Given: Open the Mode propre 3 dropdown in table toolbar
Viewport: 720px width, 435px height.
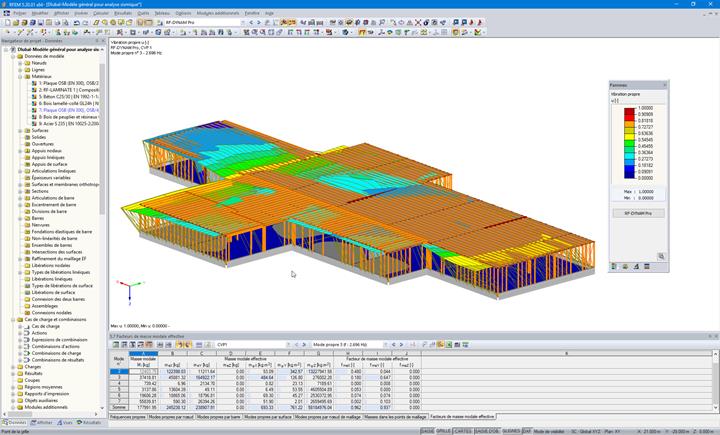Looking at the screenshot, I should pos(385,345).
